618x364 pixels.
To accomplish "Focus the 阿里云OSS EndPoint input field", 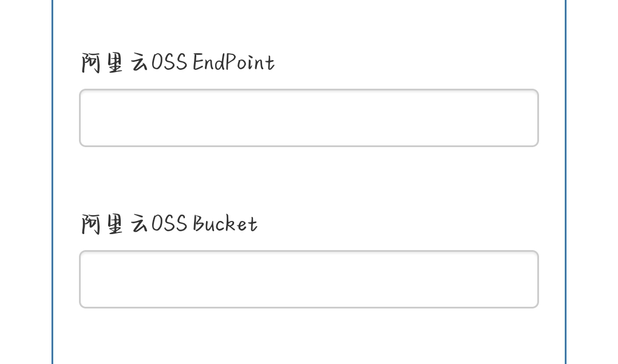I will (x=308, y=118).
